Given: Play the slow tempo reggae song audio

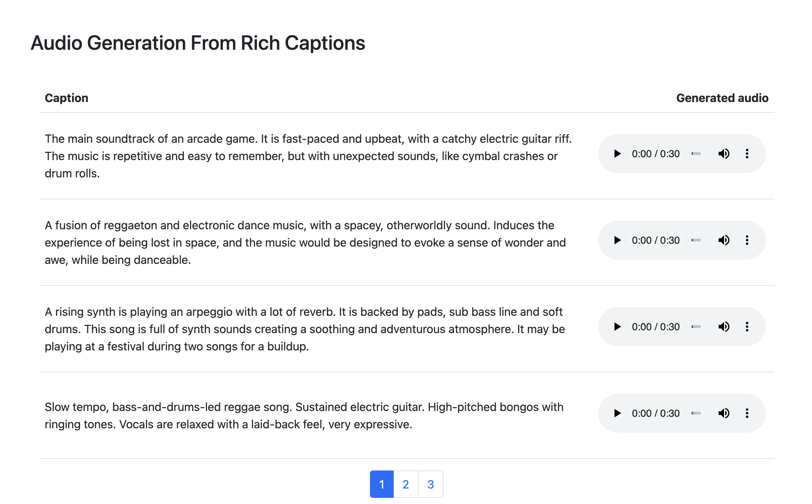Looking at the screenshot, I should tap(617, 413).
